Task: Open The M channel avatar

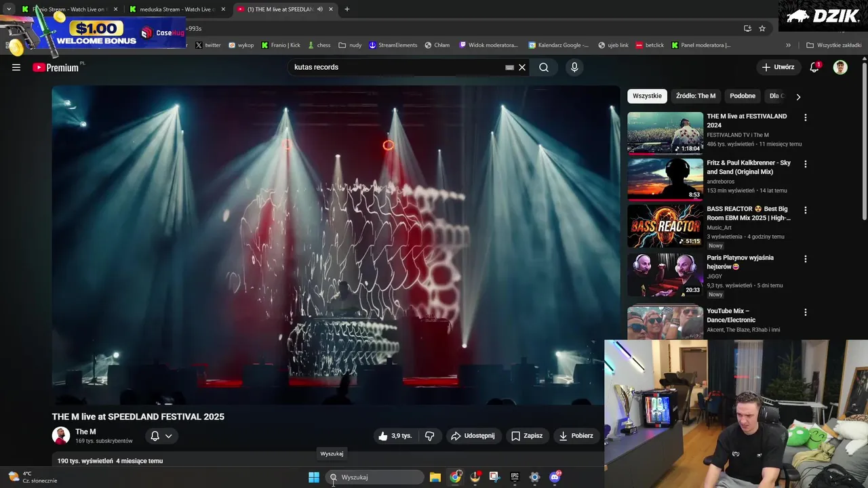Action: 61,436
